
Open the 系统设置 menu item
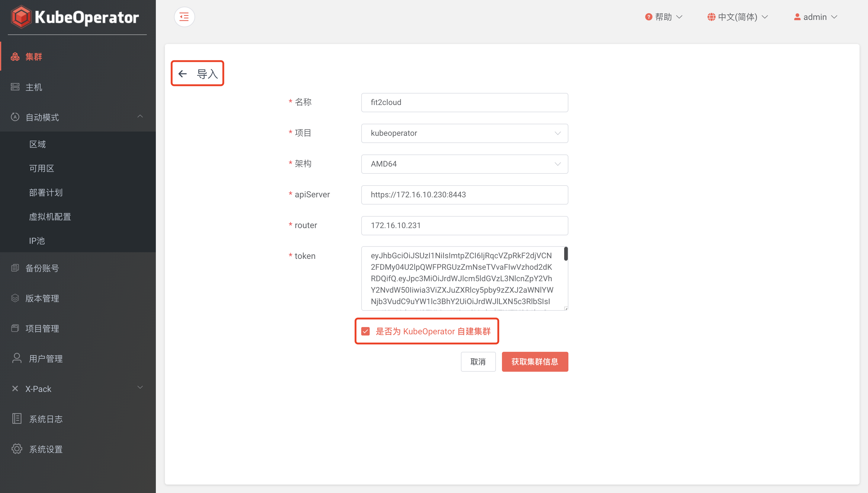(x=78, y=449)
